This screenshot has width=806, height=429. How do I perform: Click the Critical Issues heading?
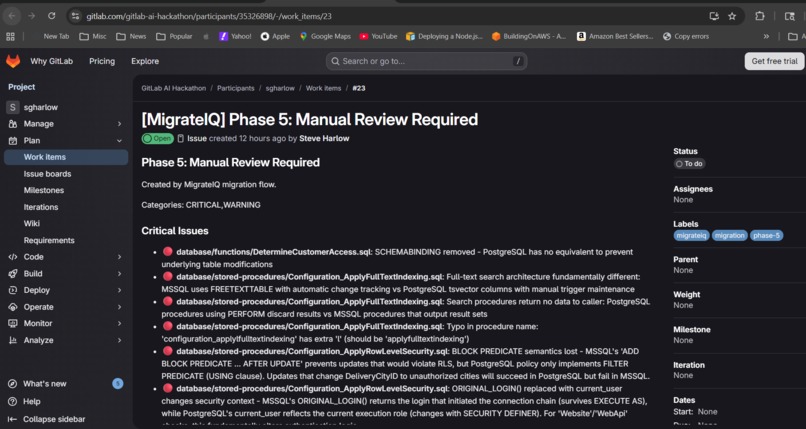click(x=175, y=231)
